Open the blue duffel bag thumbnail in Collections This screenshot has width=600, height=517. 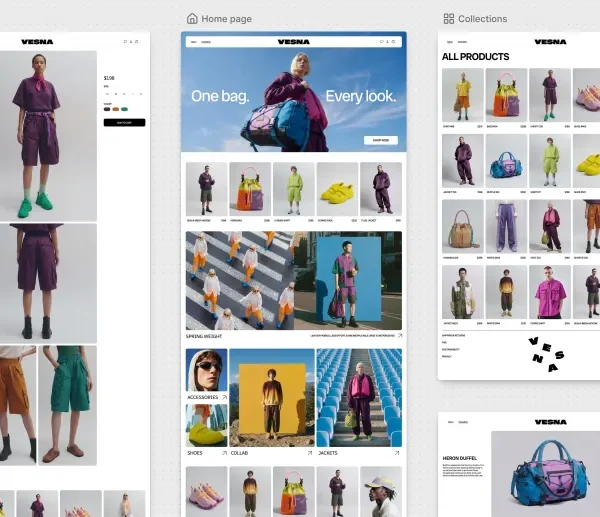click(506, 161)
